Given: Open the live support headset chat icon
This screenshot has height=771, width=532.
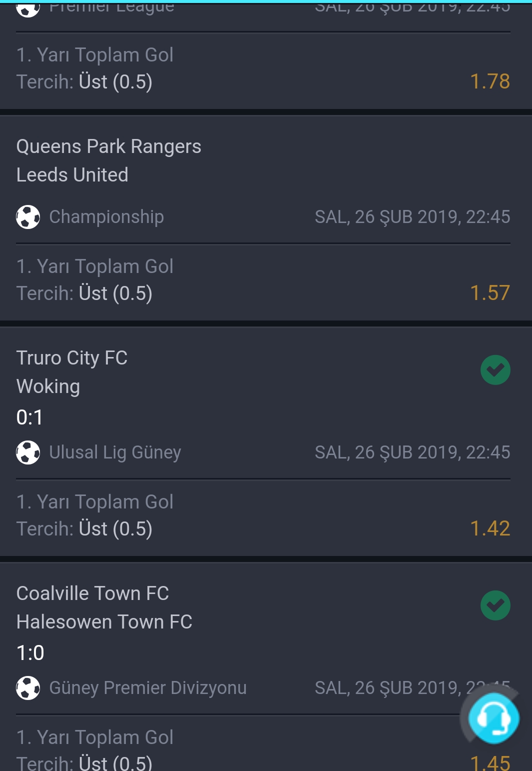Looking at the screenshot, I should 494,718.
